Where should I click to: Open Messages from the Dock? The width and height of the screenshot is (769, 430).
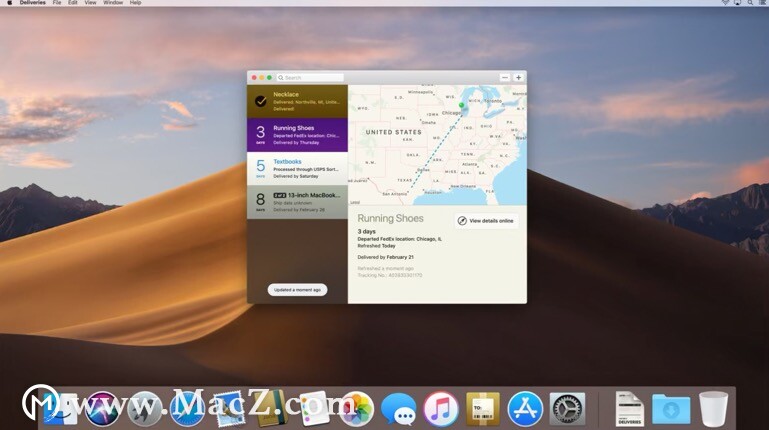[398, 408]
